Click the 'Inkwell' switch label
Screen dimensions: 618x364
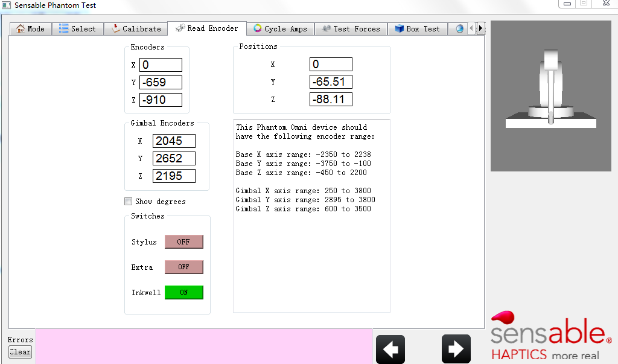(146, 293)
